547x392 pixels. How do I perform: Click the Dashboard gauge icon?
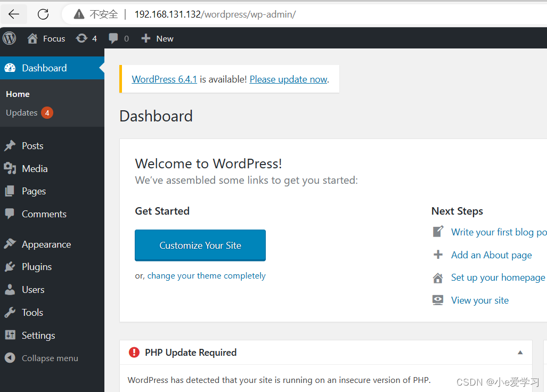[10, 68]
